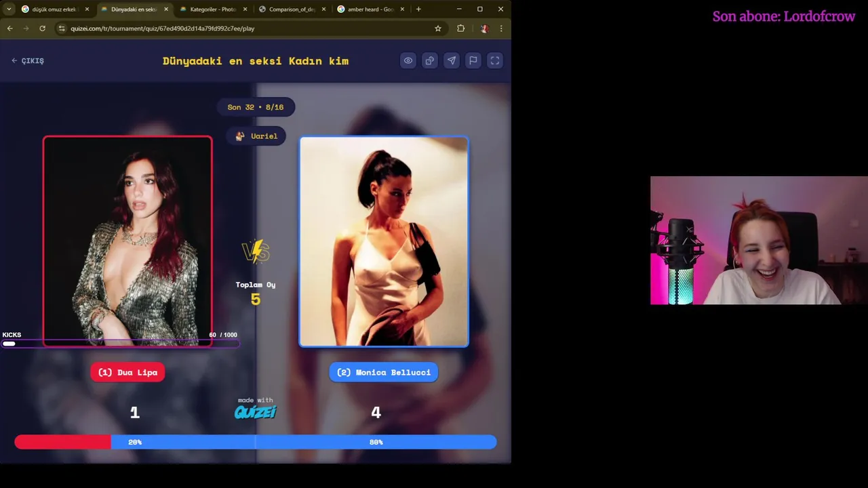The width and height of the screenshot is (868, 488).
Task: Open the Chrome profile avatar
Action: (x=484, y=28)
